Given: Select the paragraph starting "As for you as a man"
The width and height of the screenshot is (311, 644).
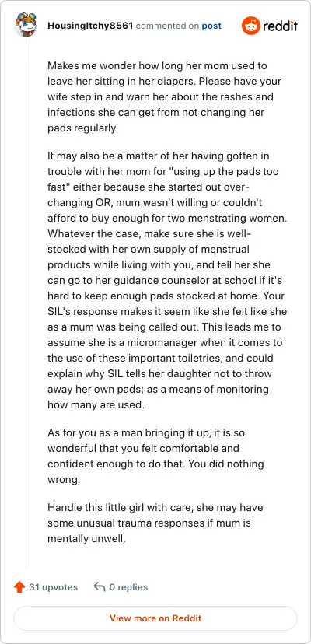Looking at the screenshot, I should click(x=155, y=456).
